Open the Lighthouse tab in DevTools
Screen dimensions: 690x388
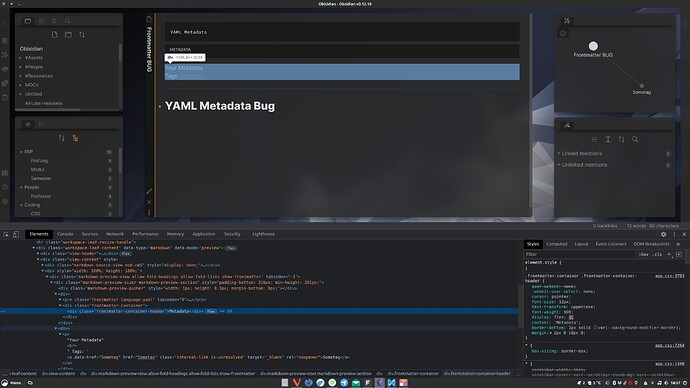264,234
